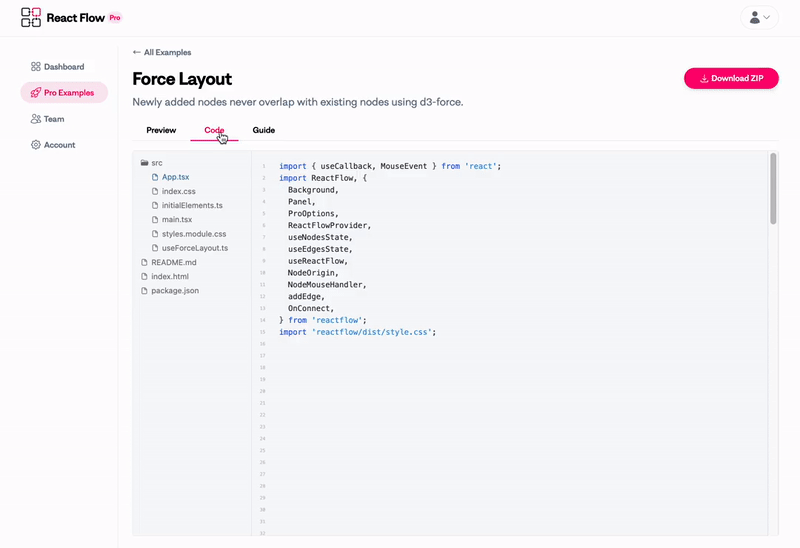Switch to the Guide tab
This screenshot has width=800, height=548.
263,130
